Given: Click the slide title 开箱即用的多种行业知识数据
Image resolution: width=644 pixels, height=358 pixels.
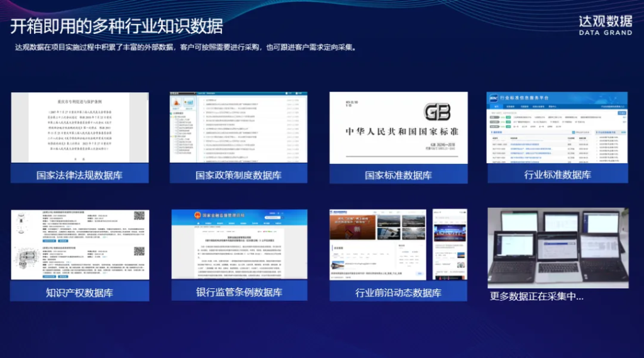Looking at the screenshot, I should coord(116,26).
